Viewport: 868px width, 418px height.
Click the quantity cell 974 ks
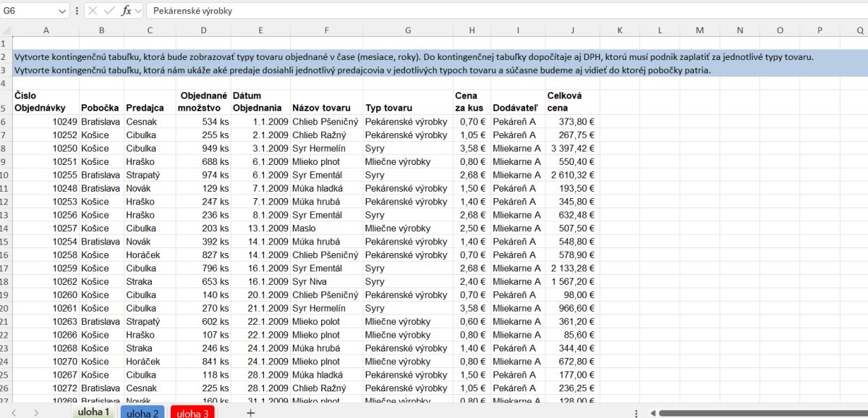click(203, 175)
